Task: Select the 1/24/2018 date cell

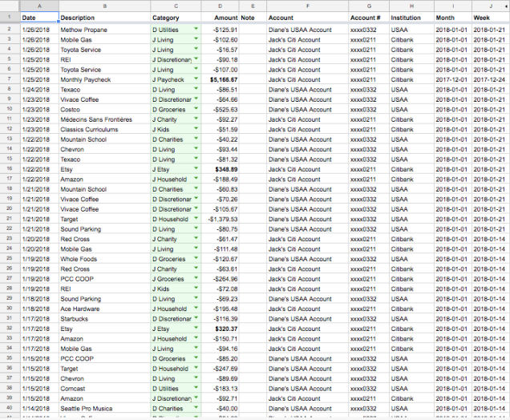Action: coord(39,90)
